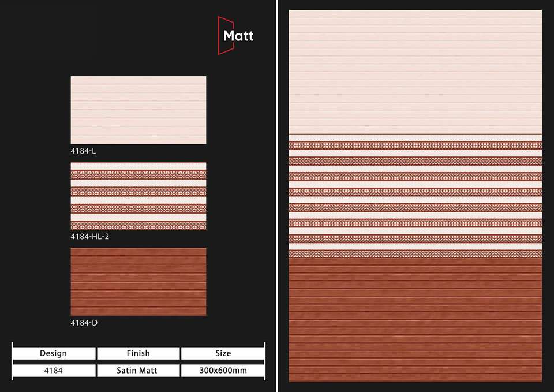Open the large wall tile preview image
554x392 pixels.
point(415,196)
